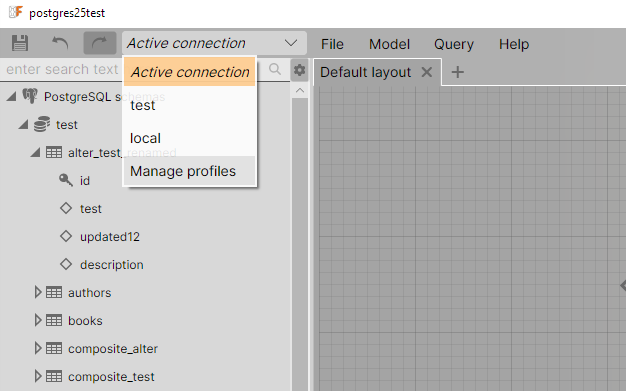Click the tree panel vertical scrollbar track
The width and height of the screenshot is (626, 391).
300,244
